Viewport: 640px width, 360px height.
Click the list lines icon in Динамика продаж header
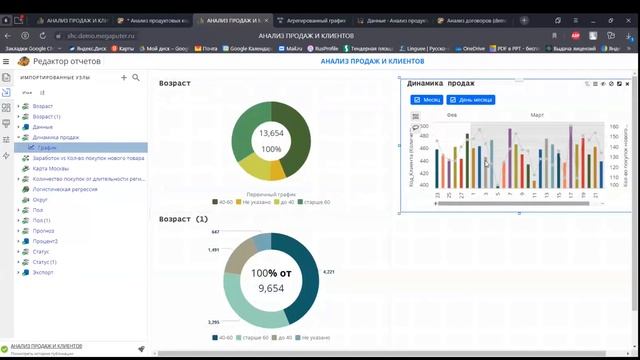pos(595,84)
